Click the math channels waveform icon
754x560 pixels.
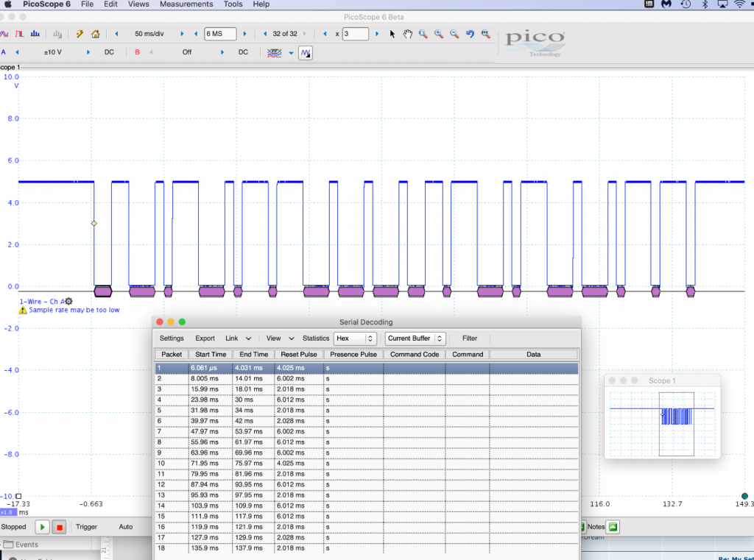pyautogui.click(x=306, y=53)
